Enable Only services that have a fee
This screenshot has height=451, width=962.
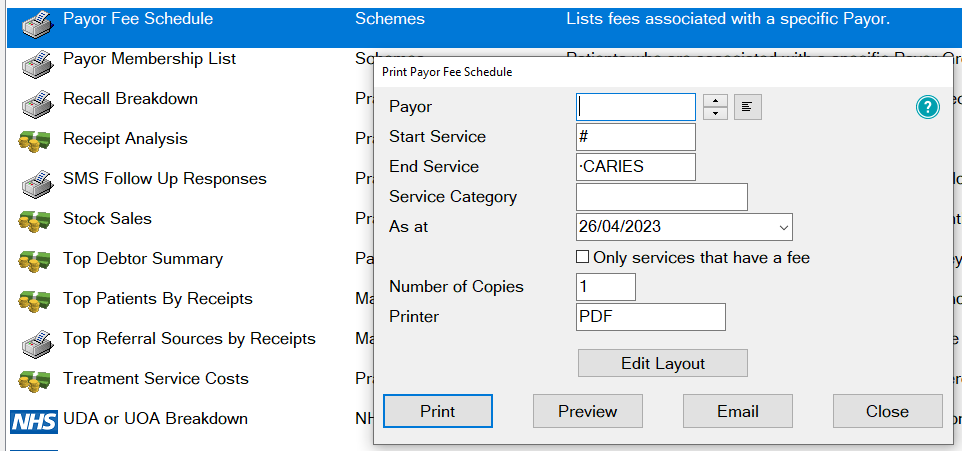[x=582, y=257]
